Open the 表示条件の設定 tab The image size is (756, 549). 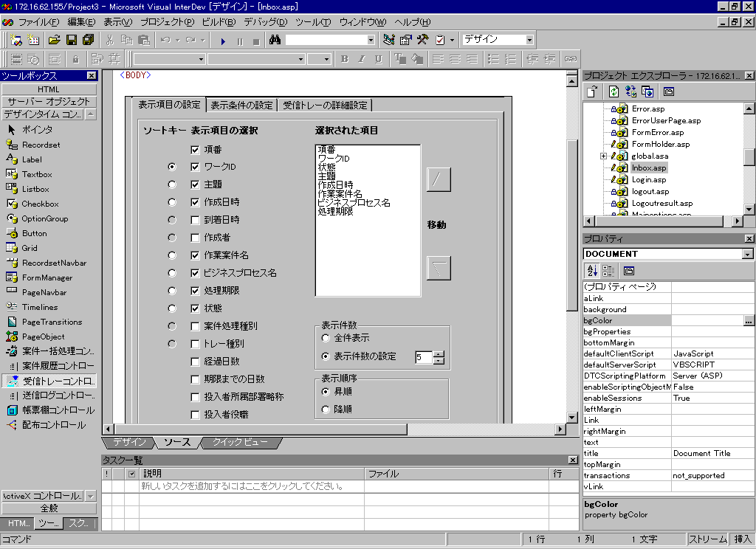tap(241, 105)
